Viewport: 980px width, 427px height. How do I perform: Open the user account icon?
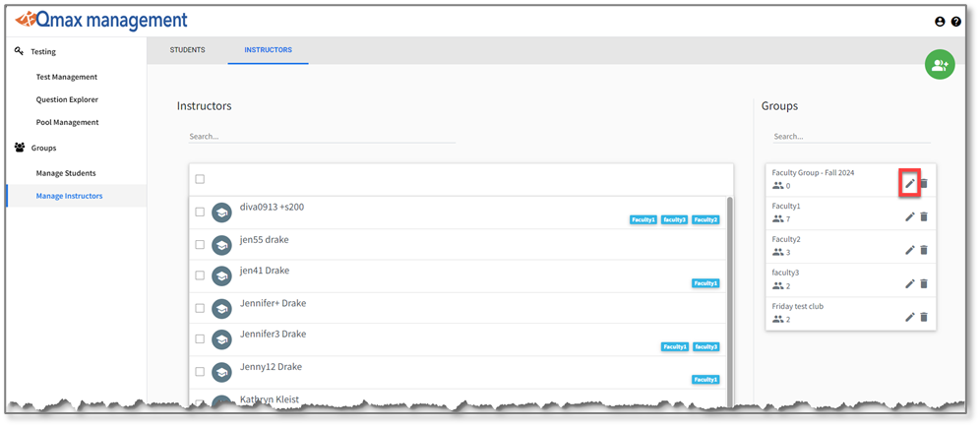[x=940, y=22]
